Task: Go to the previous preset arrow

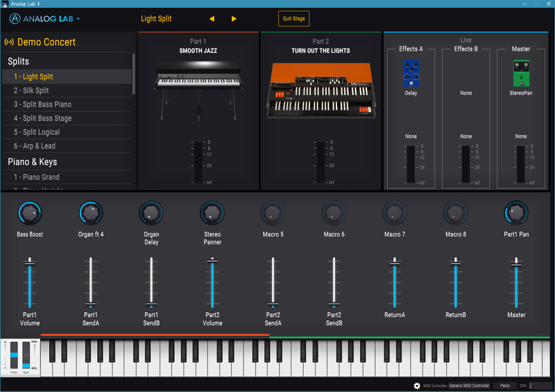Action: point(212,19)
